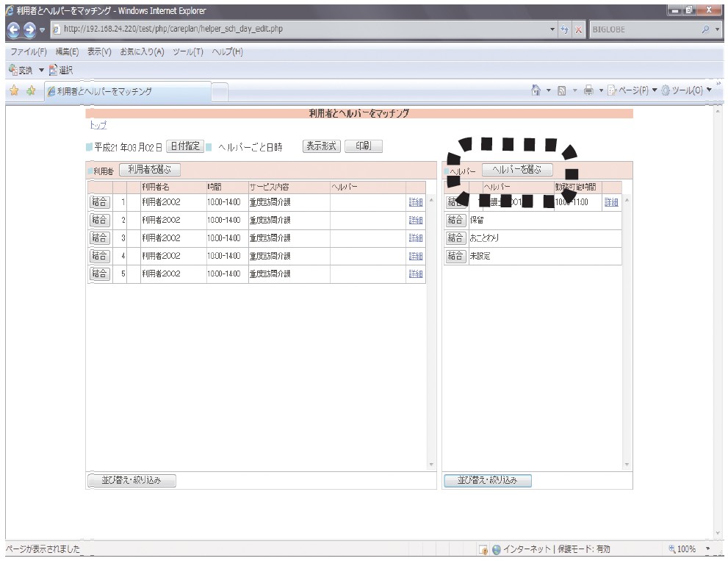Open the ファイル(F) menu
728x561 pixels.
point(29,51)
